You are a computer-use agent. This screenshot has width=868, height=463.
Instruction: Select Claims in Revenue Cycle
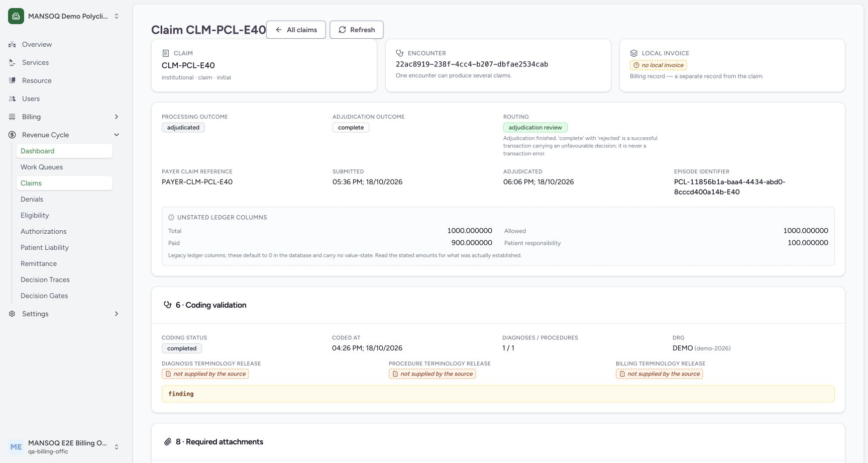pyautogui.click(x=64, y=183)
